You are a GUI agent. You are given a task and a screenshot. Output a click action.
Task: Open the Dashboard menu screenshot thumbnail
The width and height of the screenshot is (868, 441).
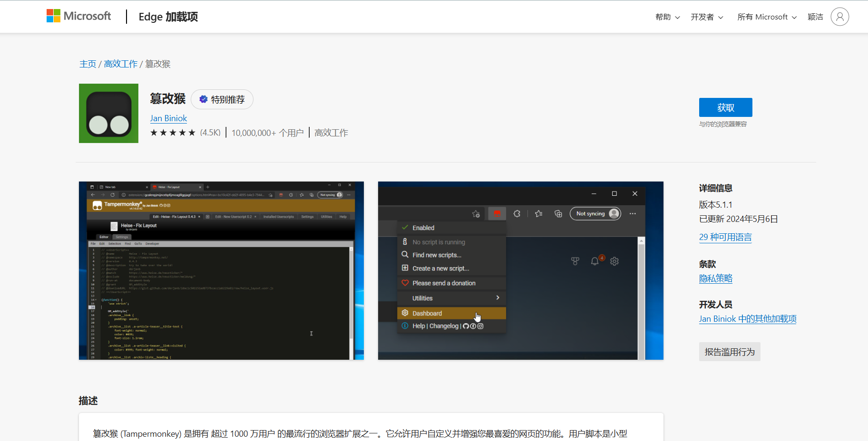point(520,270)
